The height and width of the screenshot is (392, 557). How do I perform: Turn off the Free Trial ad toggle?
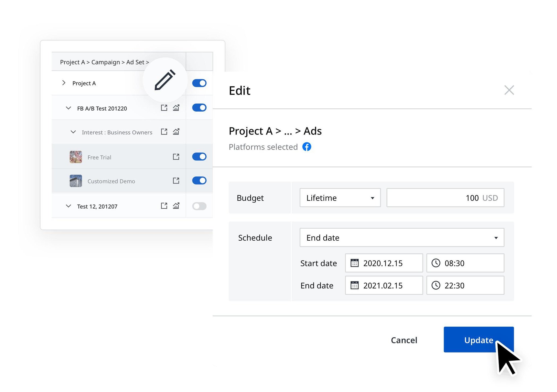pos(199,157)
